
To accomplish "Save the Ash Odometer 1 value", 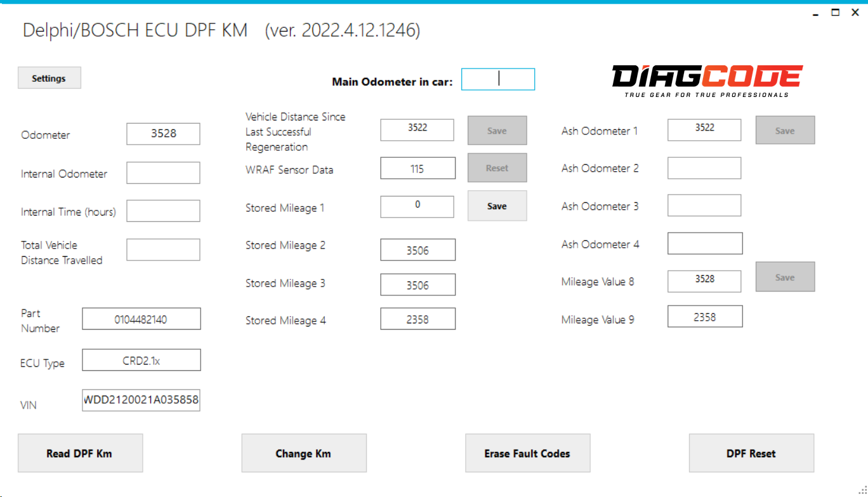I will [785, 129].
